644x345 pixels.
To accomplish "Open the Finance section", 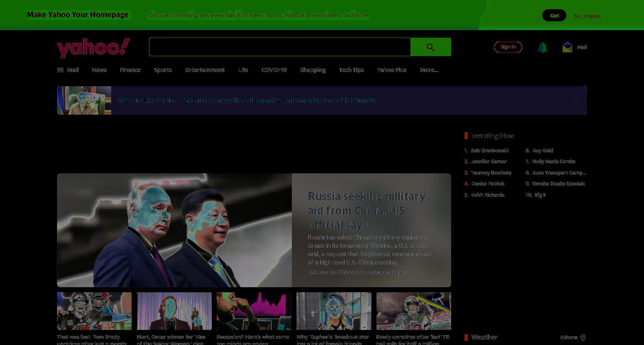I will pos(130,70).
